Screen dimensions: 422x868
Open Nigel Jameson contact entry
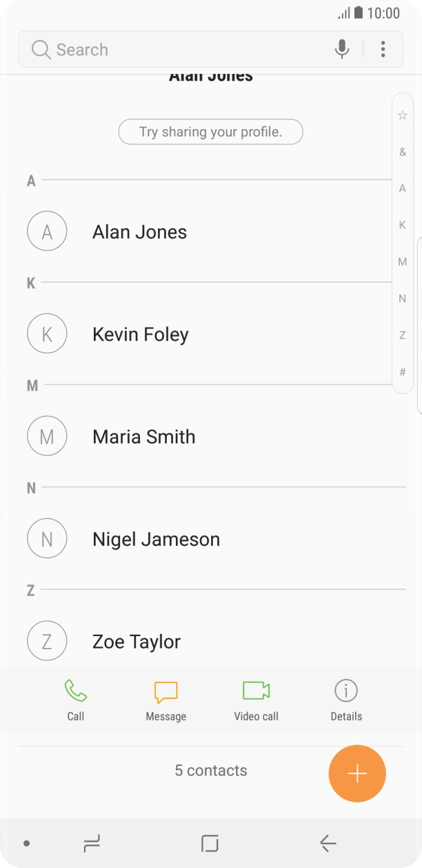coord(156,540)
